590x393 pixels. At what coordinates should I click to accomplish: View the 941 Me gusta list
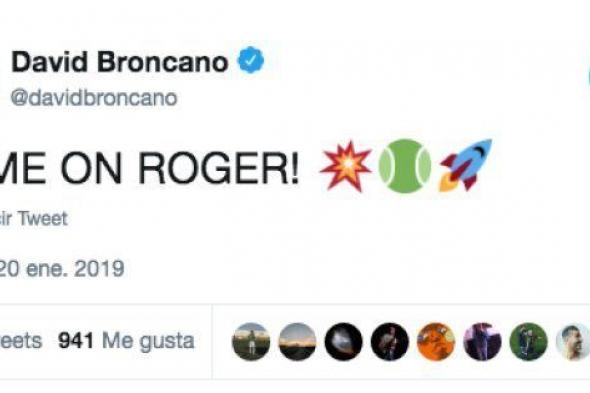pyautogui.click(x=126, y=341)
